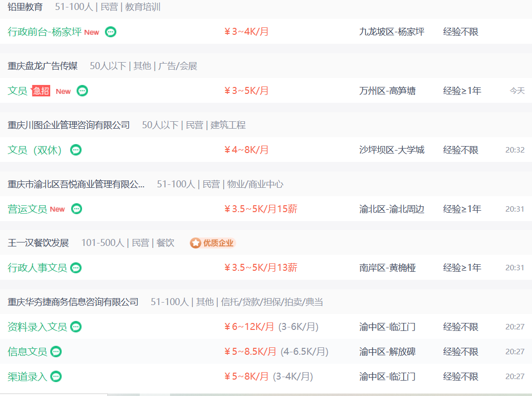Click chat icon beside 渠道录入
The width and height of the screenshot is (532, 396).
click(56, 377)
